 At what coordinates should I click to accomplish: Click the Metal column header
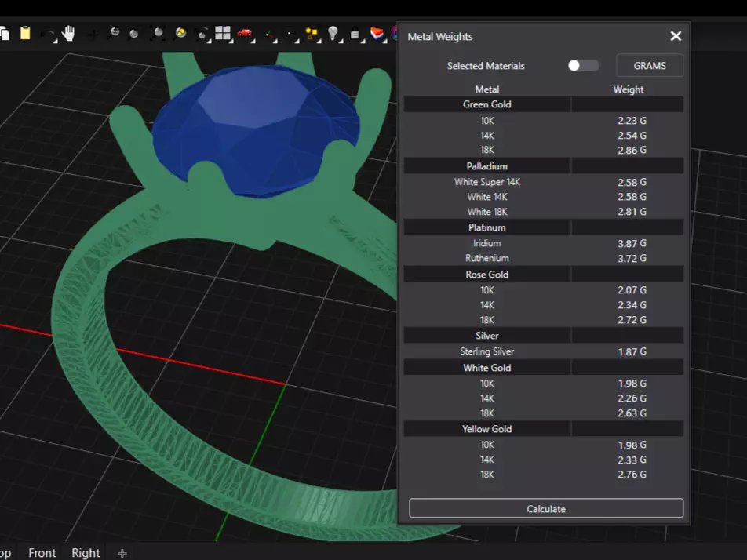(486, 89)
